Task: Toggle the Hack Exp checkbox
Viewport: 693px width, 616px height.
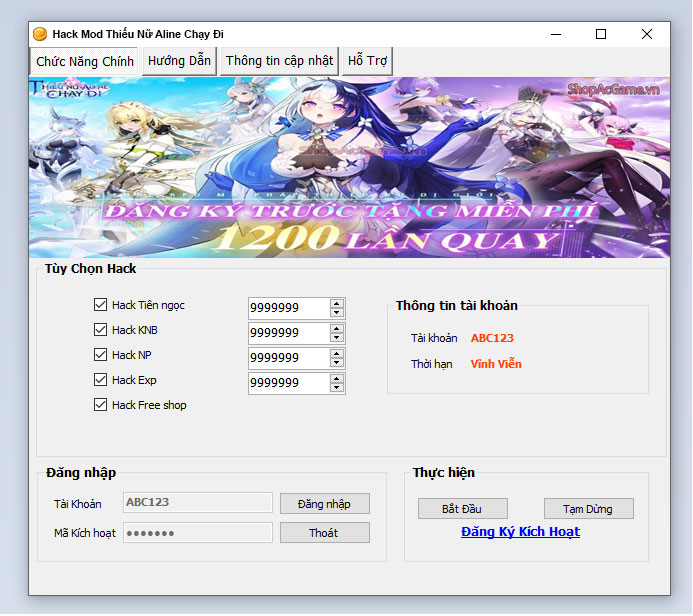Action: [x=100, y=380]
